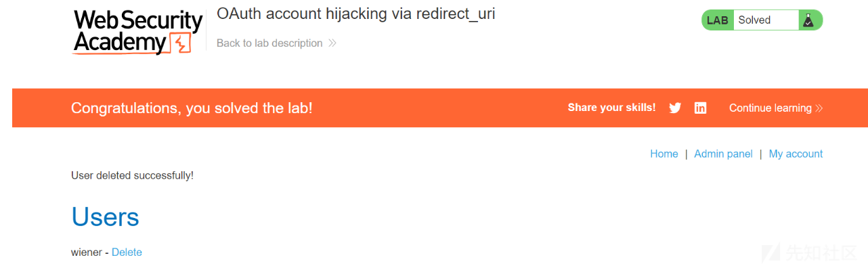The width and height of the screenshot is (868, 266).
Task: Click the Congratulations, you solved the lab! banner text
Action: (192, 108)
